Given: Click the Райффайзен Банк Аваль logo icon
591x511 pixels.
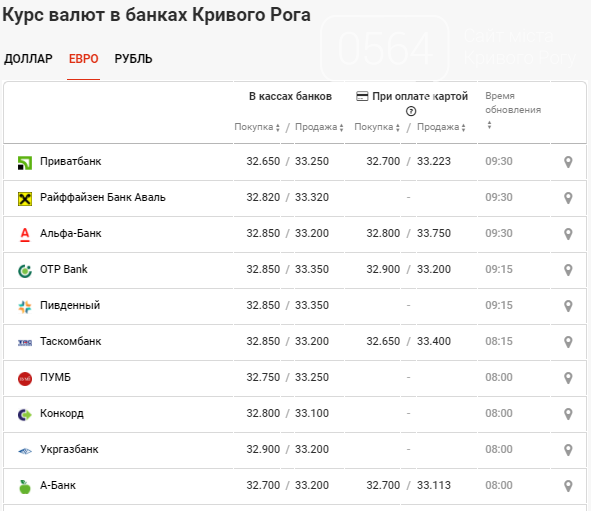Looking at the screenshot, I should click(25, 199).
